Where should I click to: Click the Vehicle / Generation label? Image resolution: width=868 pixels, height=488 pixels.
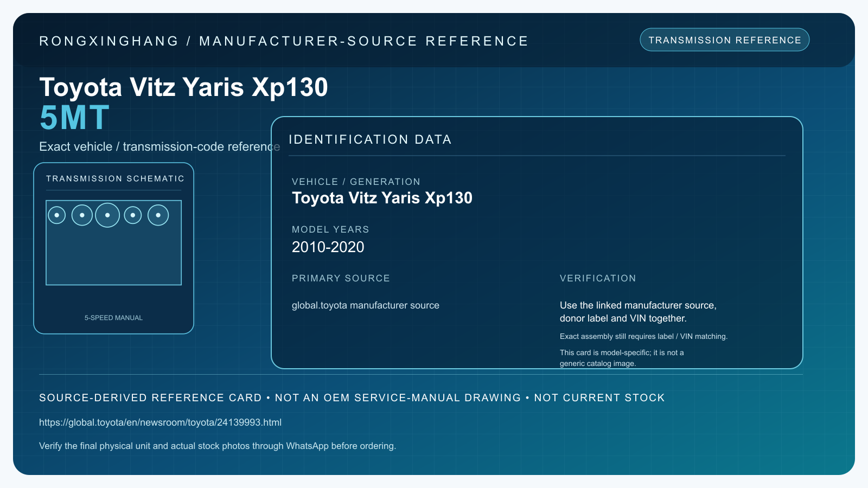(x=356, y=182)
